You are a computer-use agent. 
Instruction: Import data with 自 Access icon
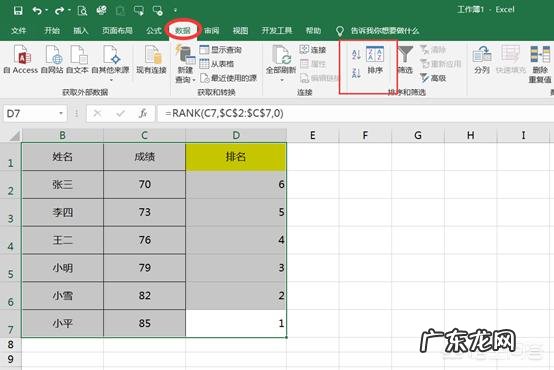[21, 59]
